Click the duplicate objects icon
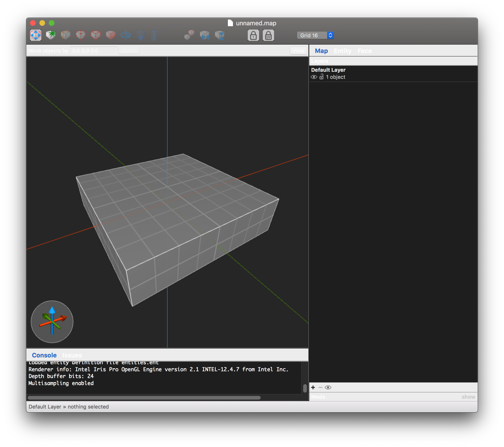This screenshot has height=447, width=504. [189, 35]
